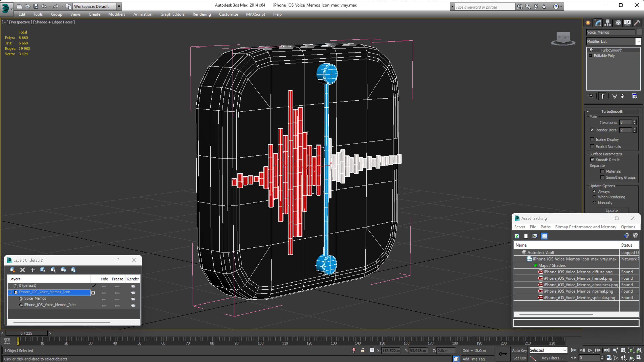Enable Separate by Smoothing Groups checkbox
644x362 pixels.
tap(602, 177)
